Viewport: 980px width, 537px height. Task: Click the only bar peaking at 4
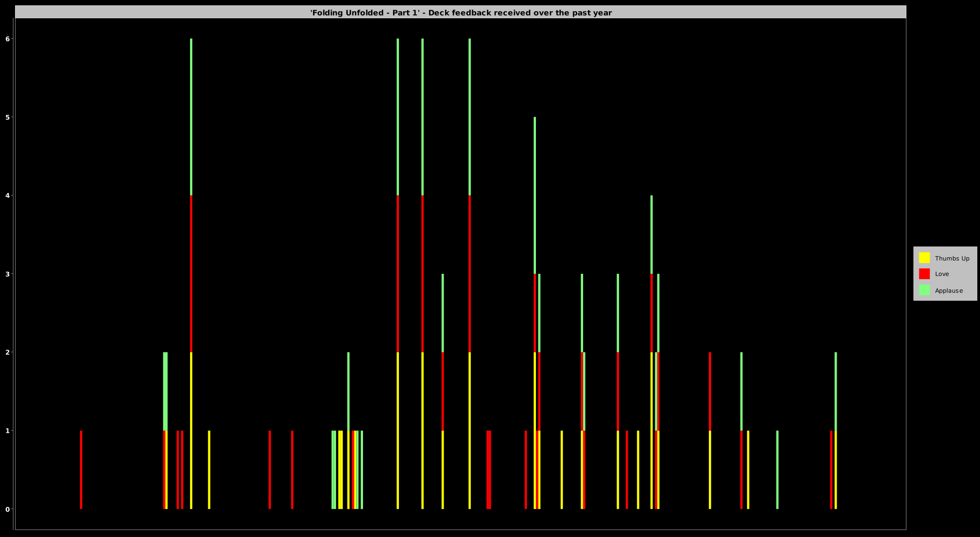(651, 352)
